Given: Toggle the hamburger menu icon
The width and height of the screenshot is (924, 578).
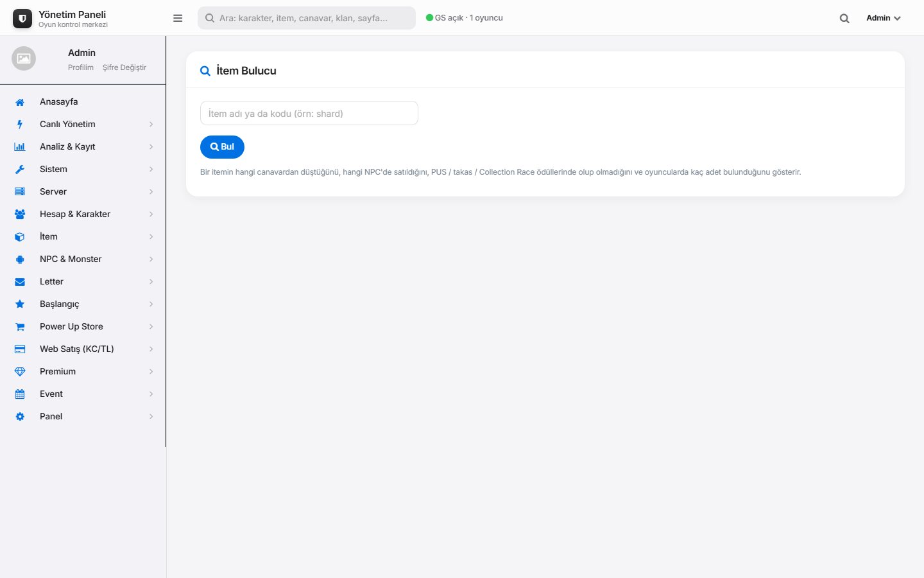Looking at the screenshot, I should click(178, 18).
